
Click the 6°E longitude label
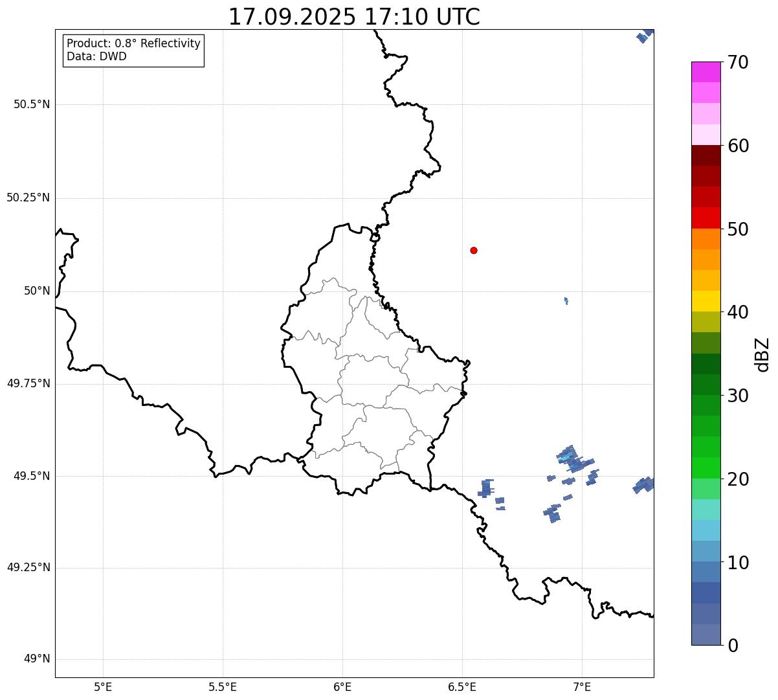coord(342,687)
